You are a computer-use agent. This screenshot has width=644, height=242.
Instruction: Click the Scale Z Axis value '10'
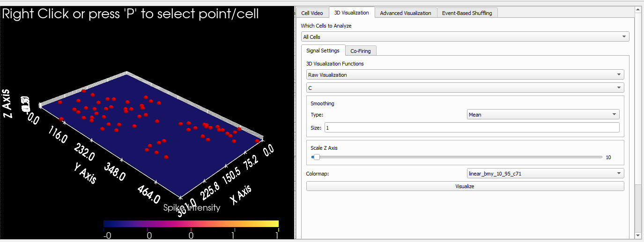(x=608, y=157)
